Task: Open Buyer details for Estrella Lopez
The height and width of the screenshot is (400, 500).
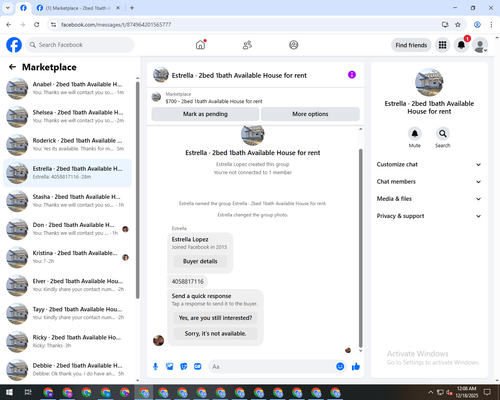Action: [x=200, y=261]
